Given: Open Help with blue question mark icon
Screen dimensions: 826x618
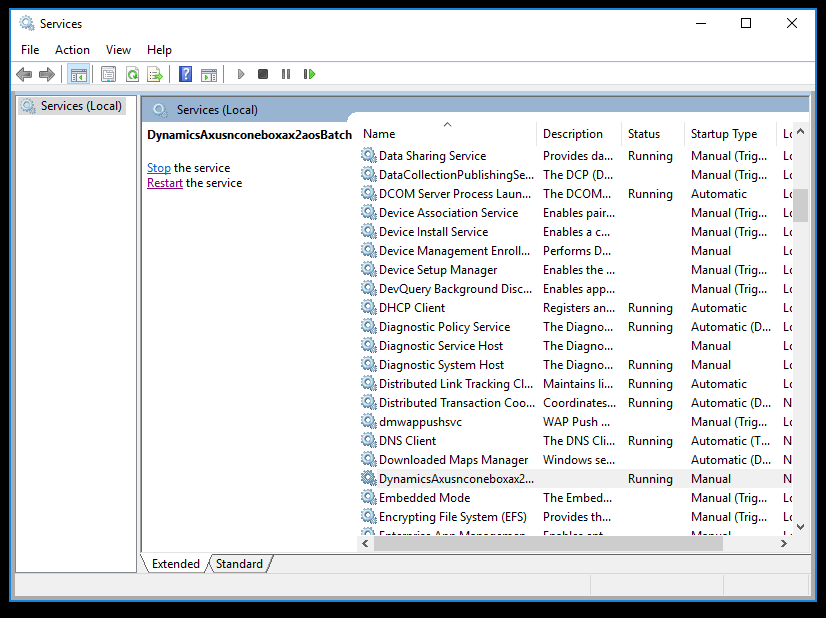Looking at the screenshot, I should [185, 74].
